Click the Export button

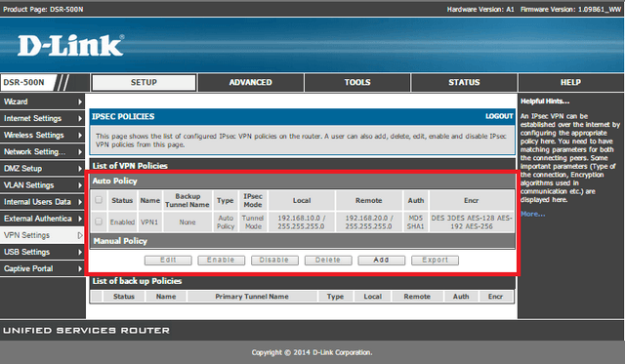(x=435, y=260)
